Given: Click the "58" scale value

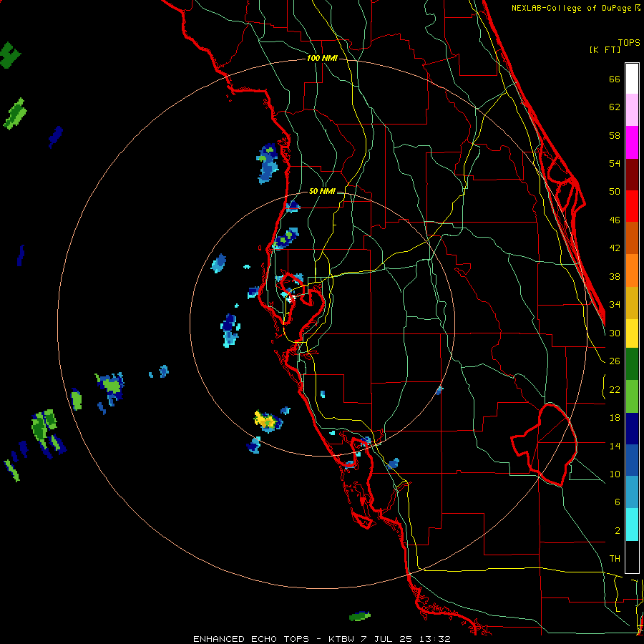Looking at the screenshot, I should tap(615, 135).
